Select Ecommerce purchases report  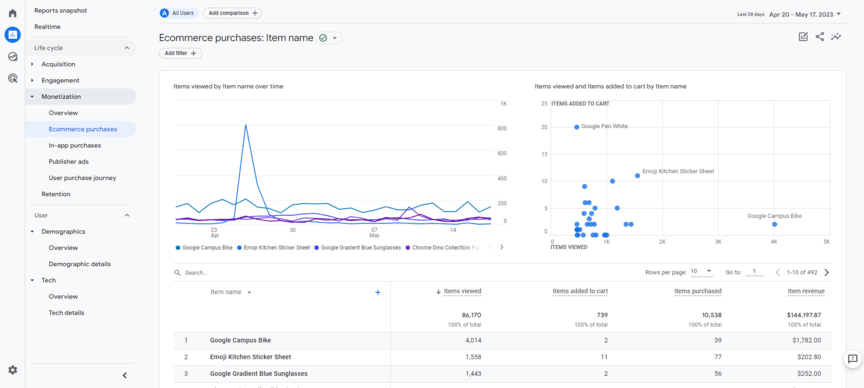pos(83,129)
